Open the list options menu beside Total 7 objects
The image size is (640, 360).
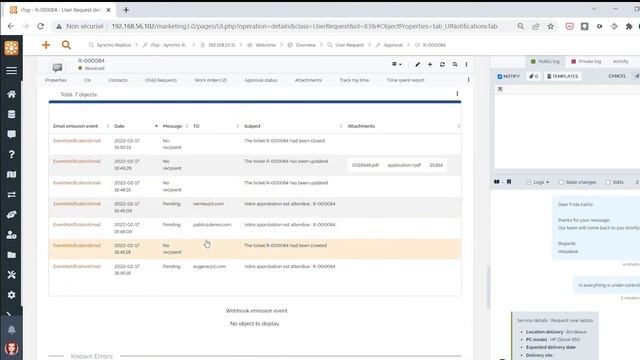[x=457, y=94]
